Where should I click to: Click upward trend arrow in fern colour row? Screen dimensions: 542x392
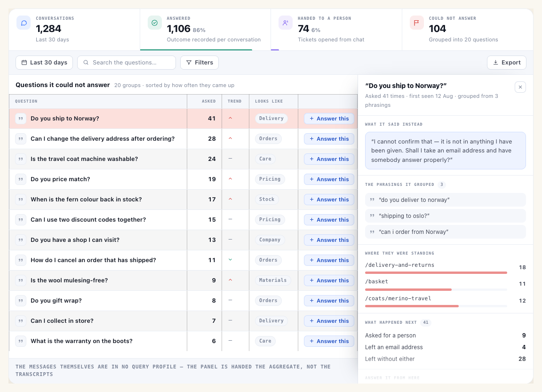click(x=230, y=199)
